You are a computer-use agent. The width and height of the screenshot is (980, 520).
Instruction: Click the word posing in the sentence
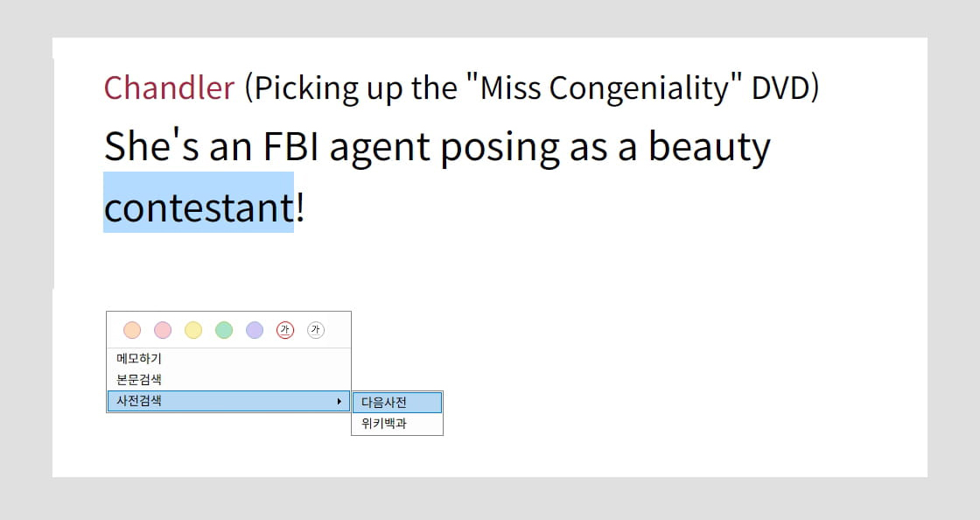[x=500, y=149]
